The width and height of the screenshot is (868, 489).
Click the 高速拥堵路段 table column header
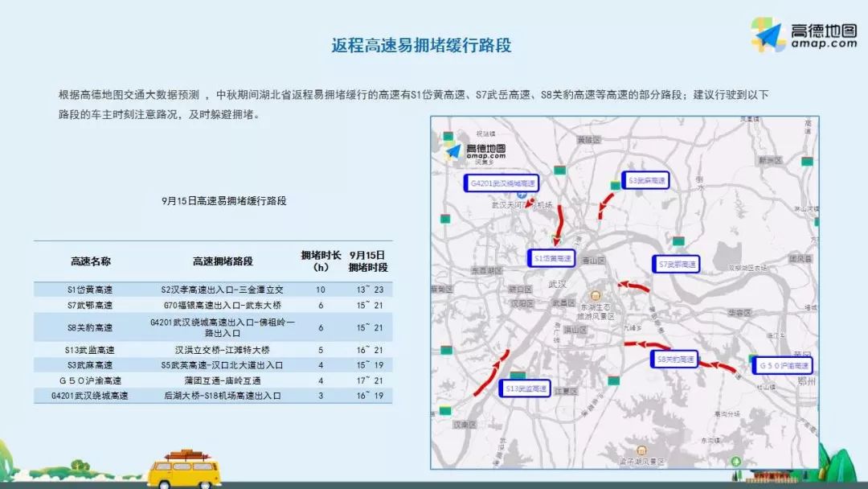(x=223, y=261)
